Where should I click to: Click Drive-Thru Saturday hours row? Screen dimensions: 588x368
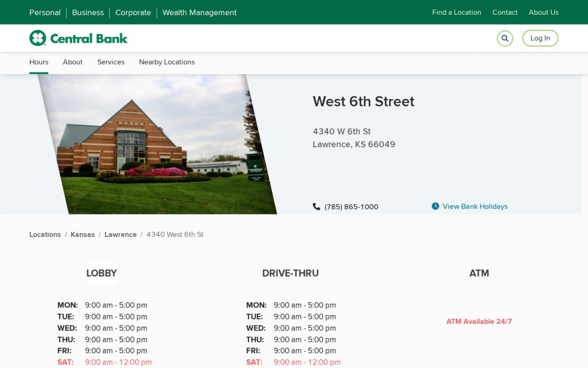(293, 363)
